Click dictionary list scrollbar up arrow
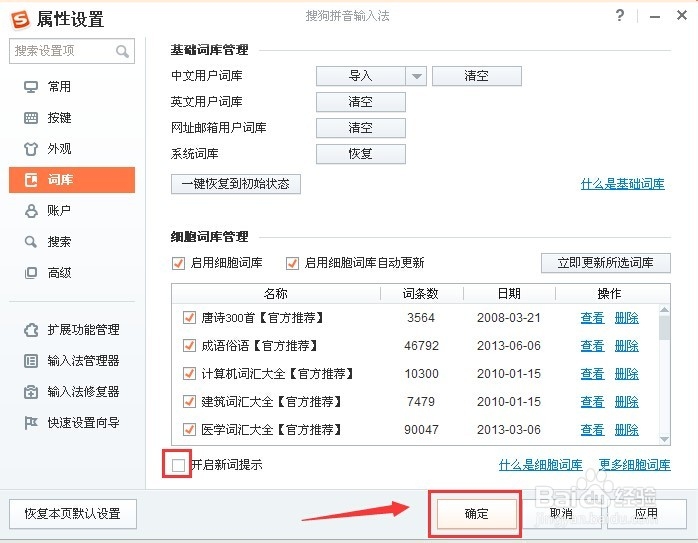 664,309
